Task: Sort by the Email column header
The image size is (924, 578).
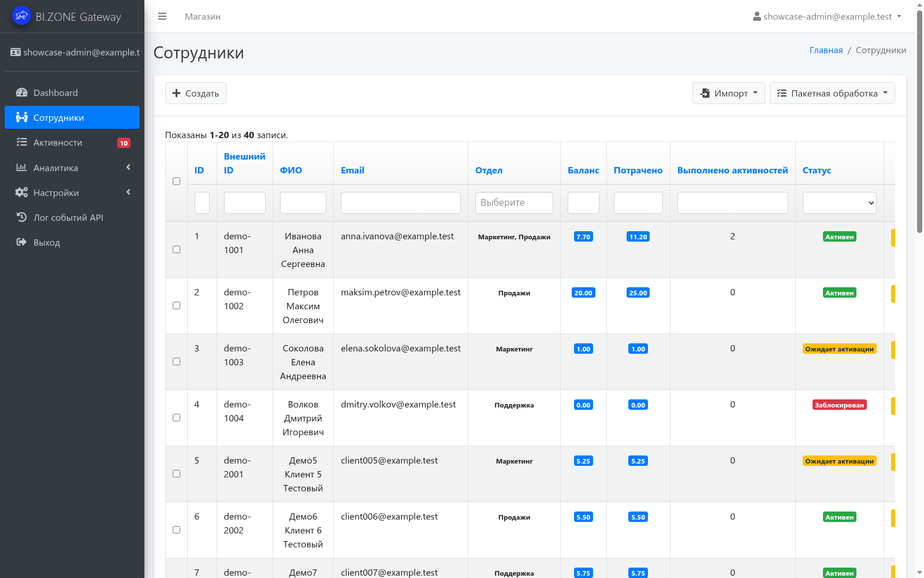Action: [x=352, y=171]
